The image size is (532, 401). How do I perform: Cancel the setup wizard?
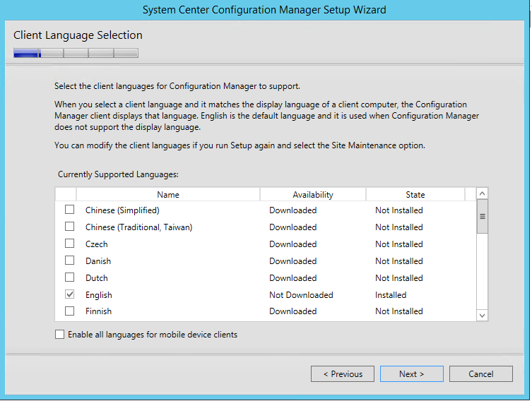480,374
